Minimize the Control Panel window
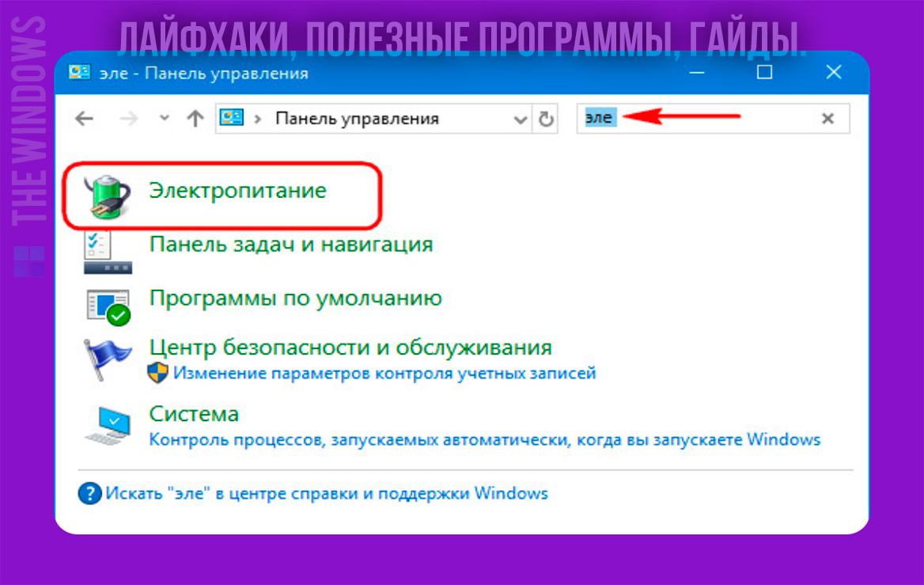Image resolution: width=924 pixels, height=585 pixels. click(x=697, y=73)
